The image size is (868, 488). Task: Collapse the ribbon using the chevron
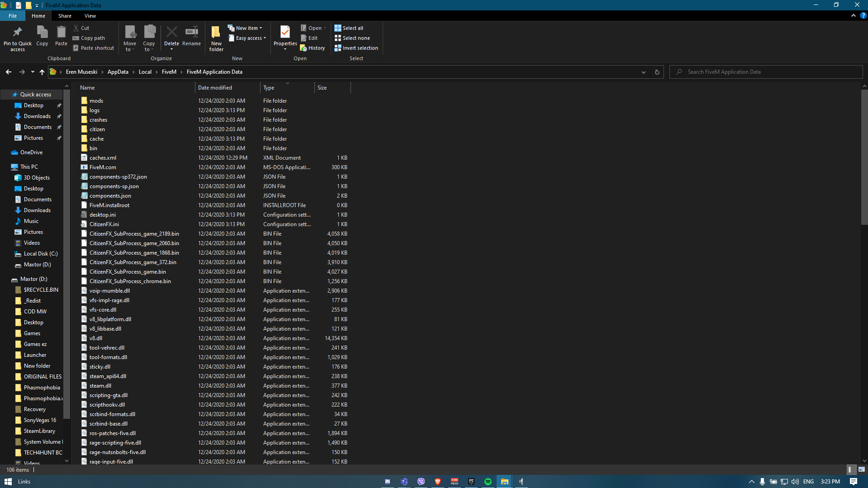(854, 15)
